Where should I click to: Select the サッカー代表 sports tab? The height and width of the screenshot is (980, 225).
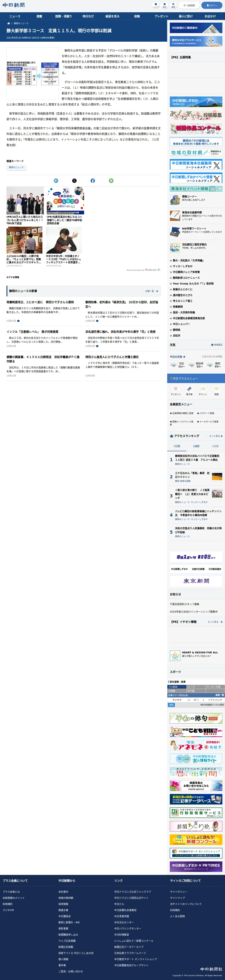pos(216,687)
